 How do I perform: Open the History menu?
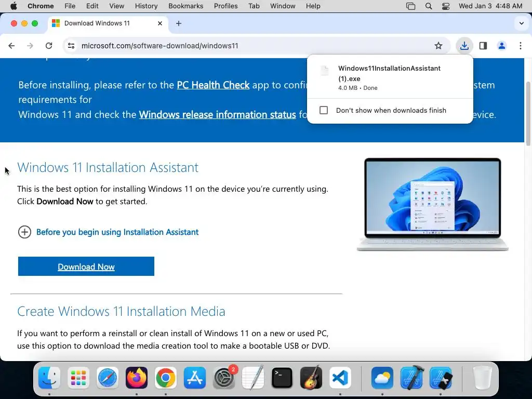(x=146, y=6)
